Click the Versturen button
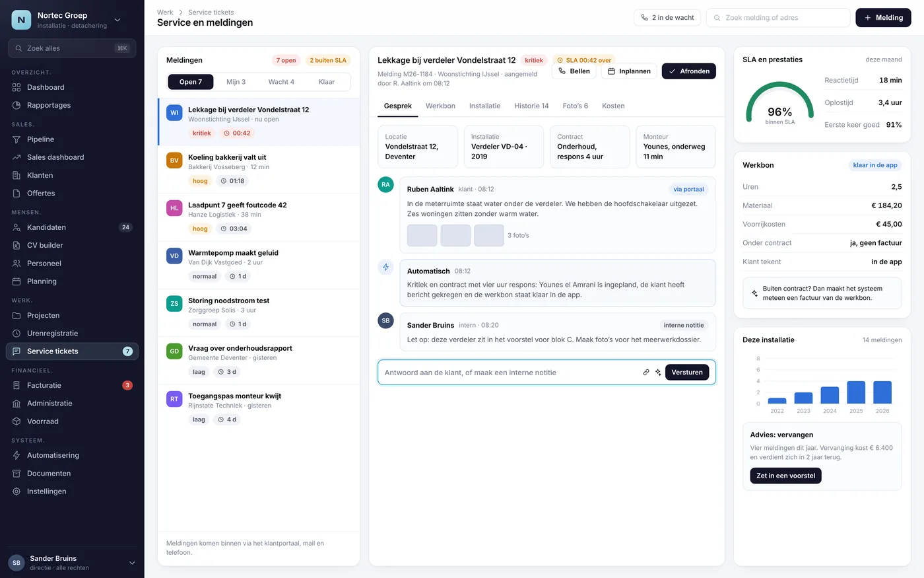This screenshot has width=924, height=578. click(x=687, y=373)
